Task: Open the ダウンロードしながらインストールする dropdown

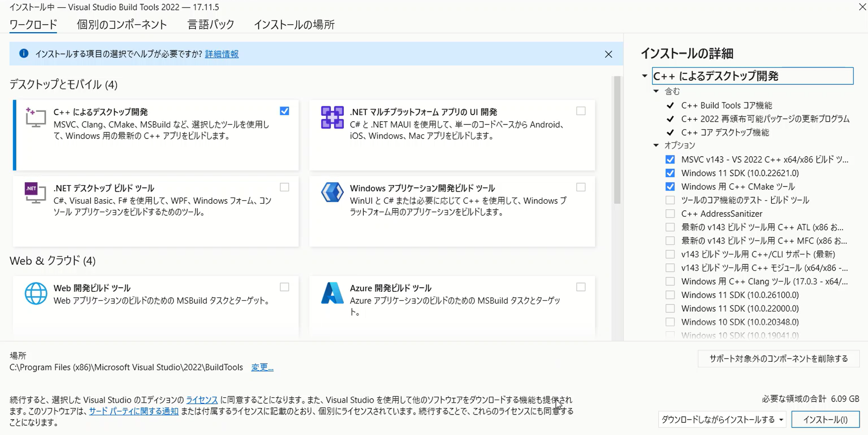Action: 722,420
